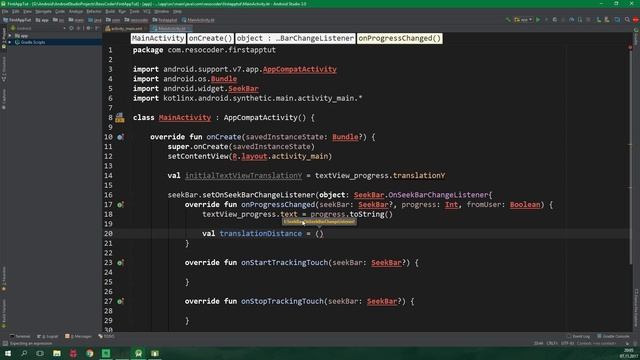Click the class gutter icon on line 8
640x360 pixels.
pos(120,118)
